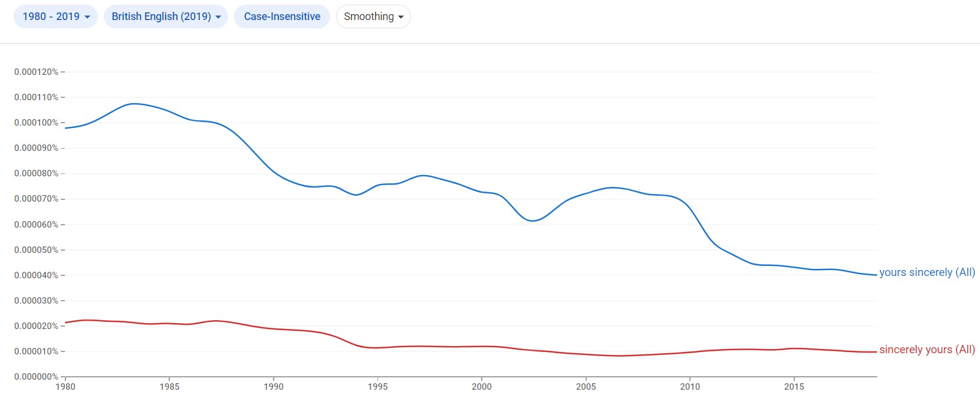The height and width of the screenshot is (398, 980).
Task: Click the 1985 x-axis year label
Action: (169, 387)
